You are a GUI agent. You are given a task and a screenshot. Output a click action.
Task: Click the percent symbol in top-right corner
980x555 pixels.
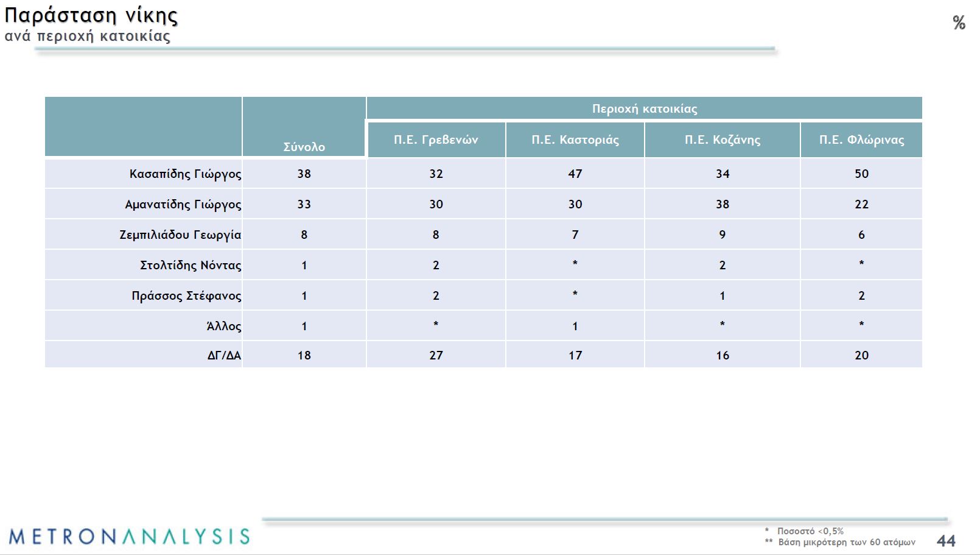pyautogui.click(x=959, y=23)
